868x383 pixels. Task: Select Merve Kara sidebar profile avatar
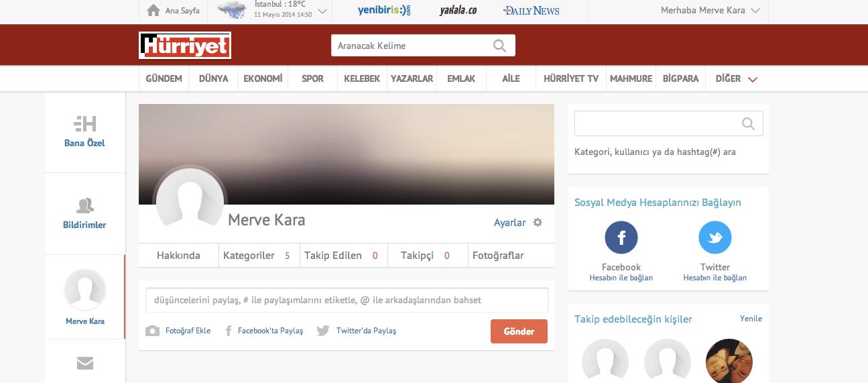pyautogui.click(x=85, y=289)
